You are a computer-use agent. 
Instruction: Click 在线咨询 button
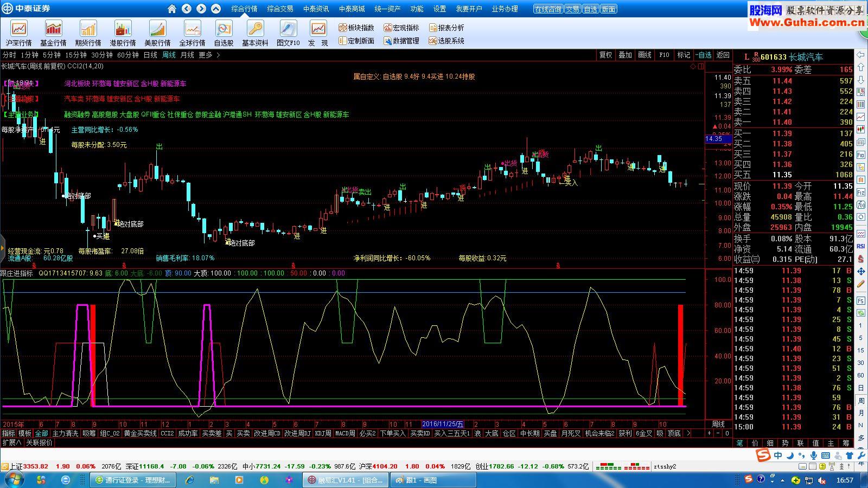click(548, 9)
